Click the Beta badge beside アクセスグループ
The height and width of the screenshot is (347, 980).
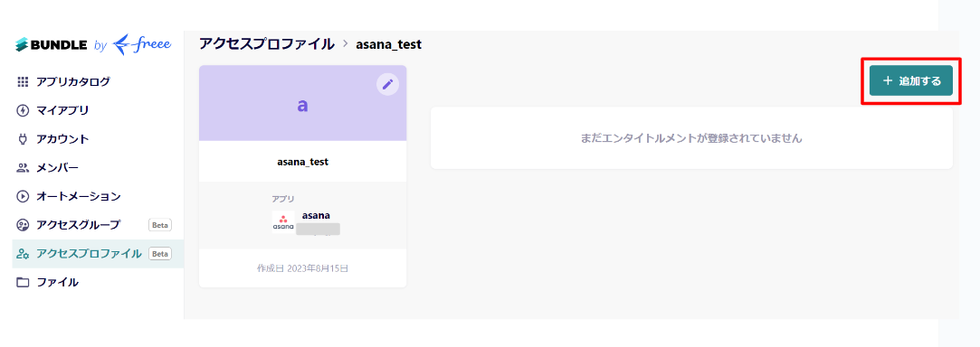160,225
